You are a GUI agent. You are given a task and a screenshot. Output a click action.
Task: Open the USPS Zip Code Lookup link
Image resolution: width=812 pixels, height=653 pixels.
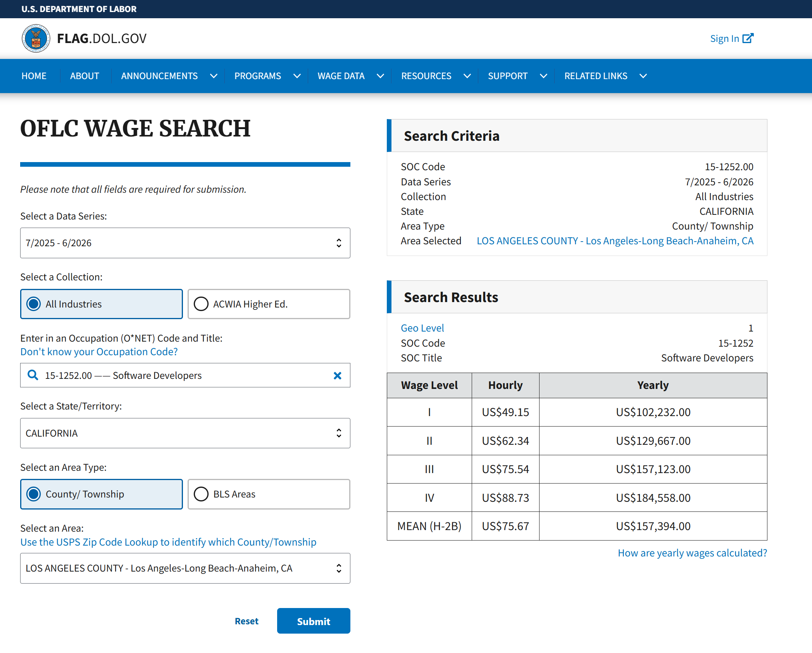[x=168, y=542]
